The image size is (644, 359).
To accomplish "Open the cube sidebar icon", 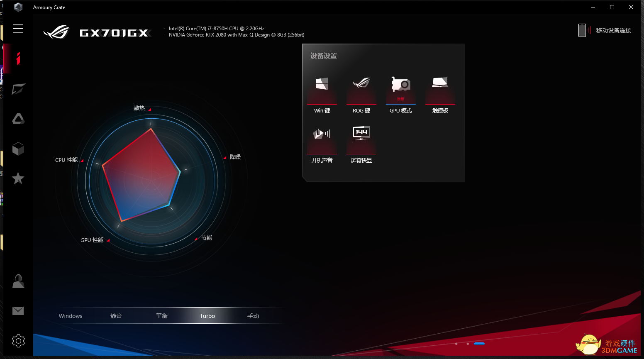I will point(18,149).
